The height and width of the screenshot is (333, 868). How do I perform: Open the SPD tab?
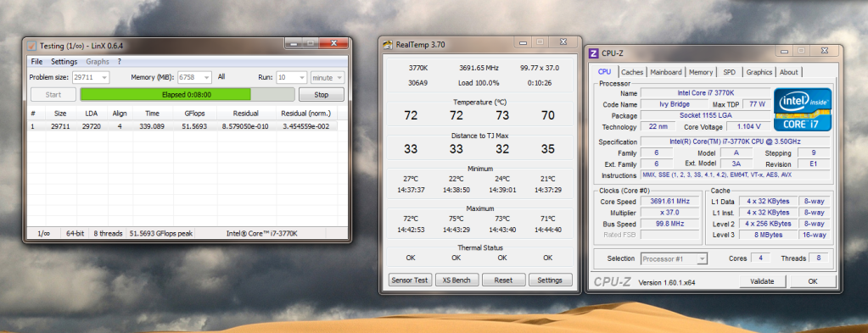[730, 72]
